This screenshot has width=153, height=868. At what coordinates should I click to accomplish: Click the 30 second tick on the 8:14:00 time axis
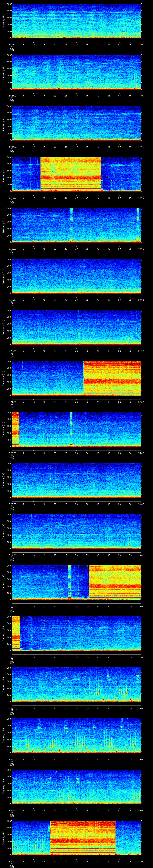click(76, 44)
